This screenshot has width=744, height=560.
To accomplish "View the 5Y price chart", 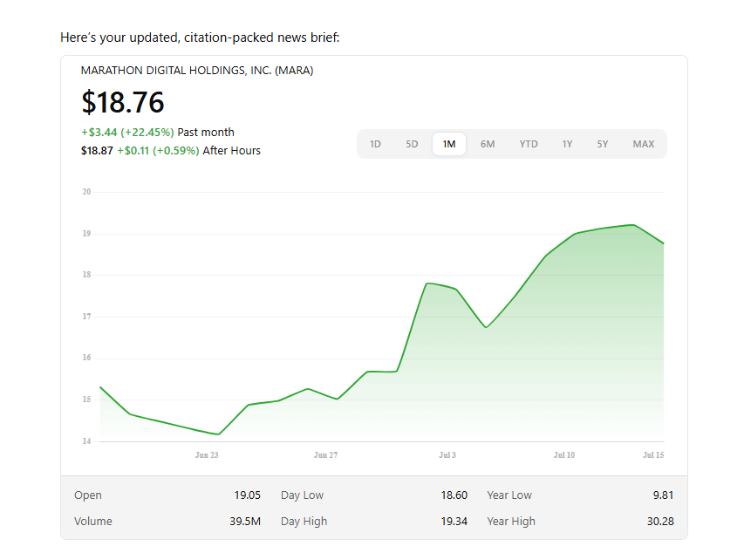I will (603, 144).
